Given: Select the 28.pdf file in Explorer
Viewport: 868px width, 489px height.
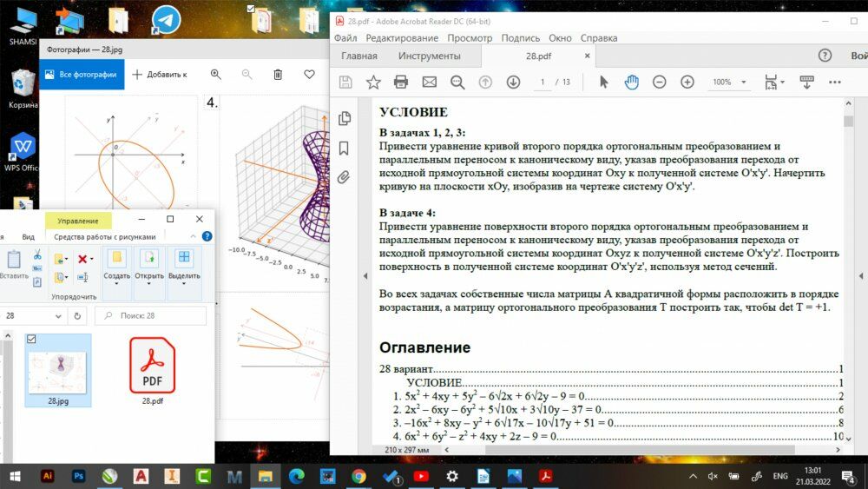Looking at the screenshot, I should point(152,371).
